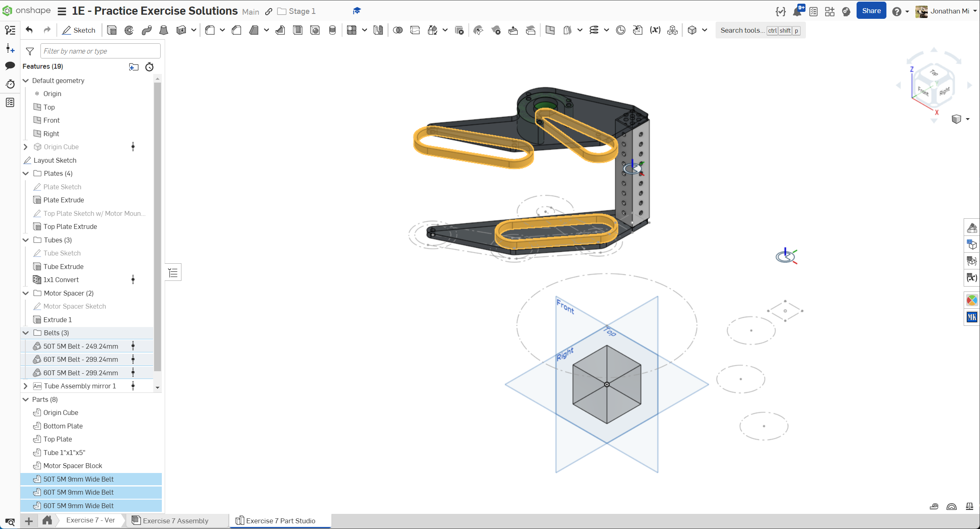The height and width of the screenshot is (529, 980).
Task: Expand the Origin Cube feature
Action: coord(26,147)
